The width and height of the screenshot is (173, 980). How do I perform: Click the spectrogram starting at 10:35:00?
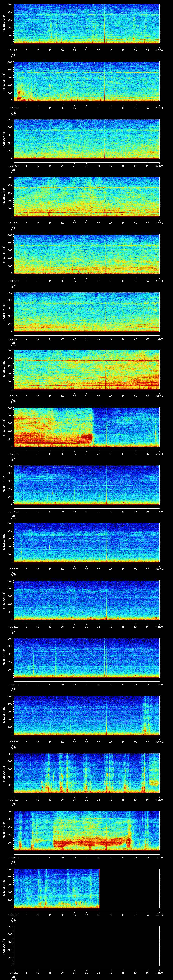click(x=86, y=658)
